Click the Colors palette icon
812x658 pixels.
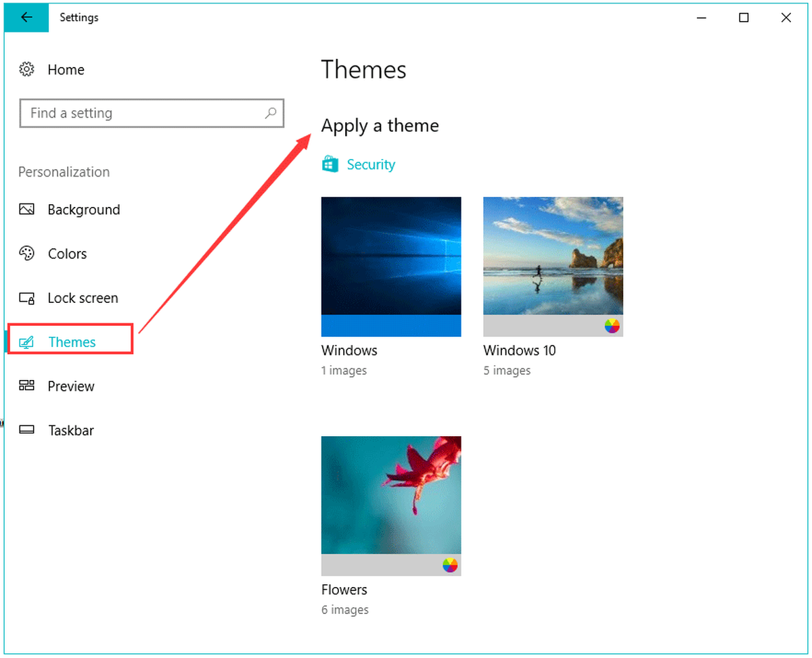26,254
